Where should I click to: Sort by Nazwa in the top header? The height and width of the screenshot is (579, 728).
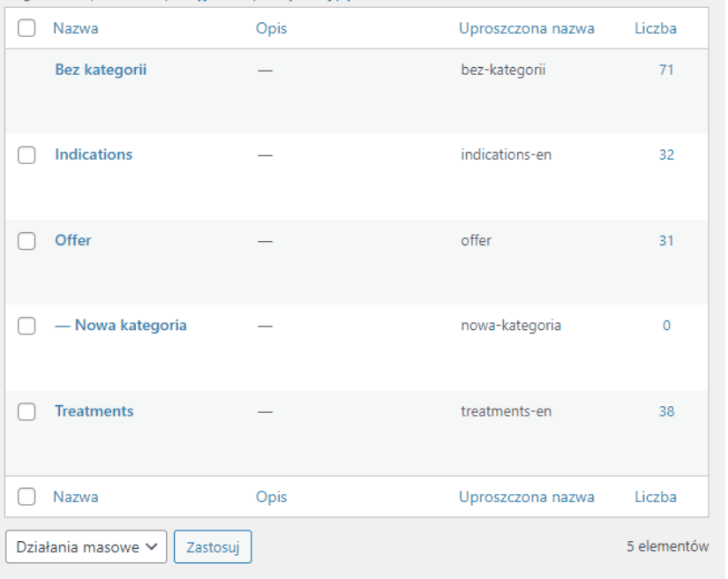[x=76, y=28]
